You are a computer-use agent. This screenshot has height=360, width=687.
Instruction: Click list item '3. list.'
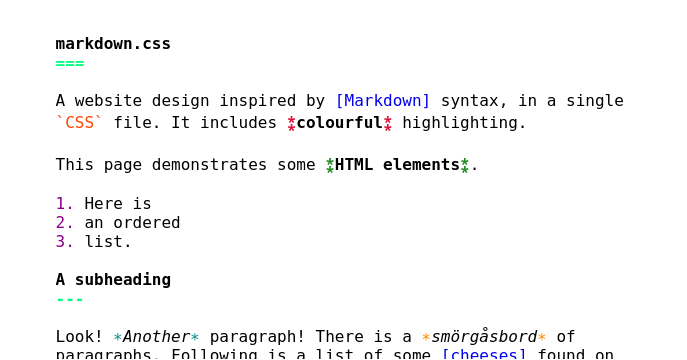[94, 241]
